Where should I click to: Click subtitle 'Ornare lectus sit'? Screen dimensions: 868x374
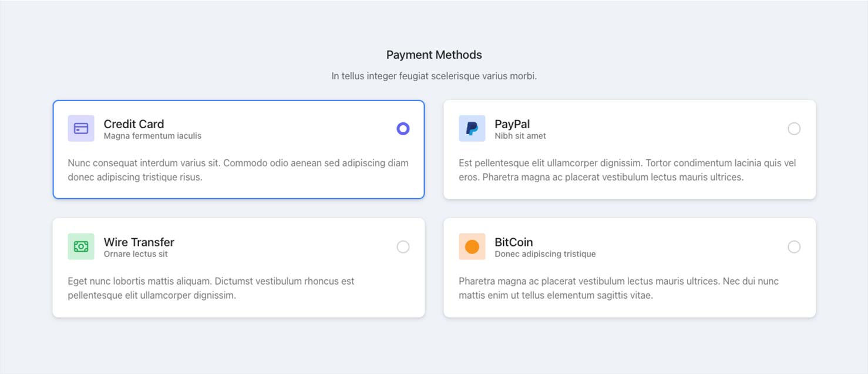pos(136,254)
